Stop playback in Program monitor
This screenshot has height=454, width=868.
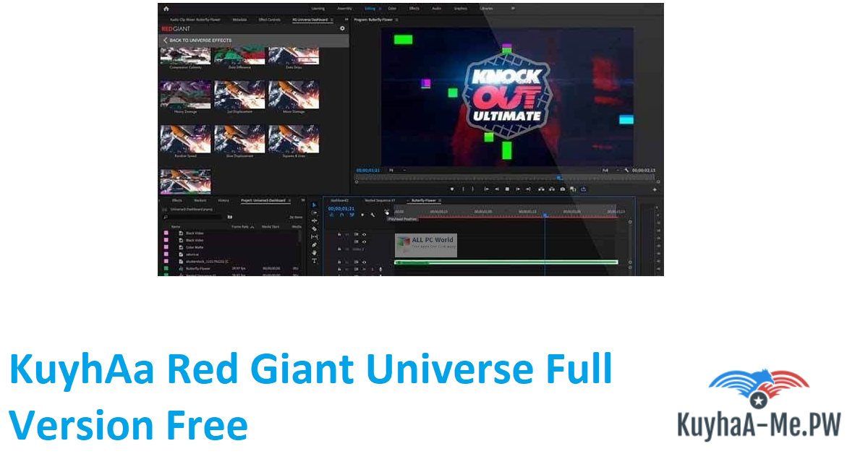(507, 189)
